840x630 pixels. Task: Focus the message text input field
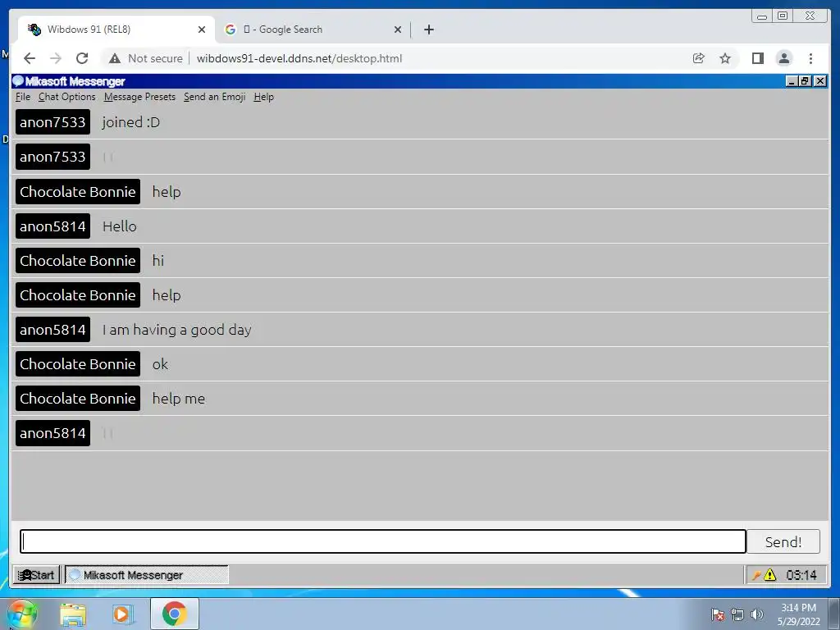(x=383, y=541)
